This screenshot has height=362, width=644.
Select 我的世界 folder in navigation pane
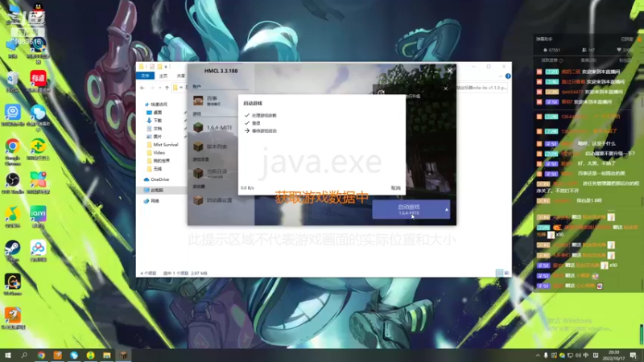click(159, 161)
